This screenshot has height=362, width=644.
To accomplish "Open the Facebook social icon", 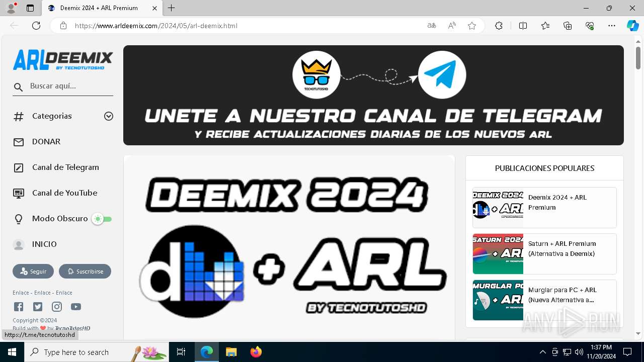I will click(x=19, y=307).
